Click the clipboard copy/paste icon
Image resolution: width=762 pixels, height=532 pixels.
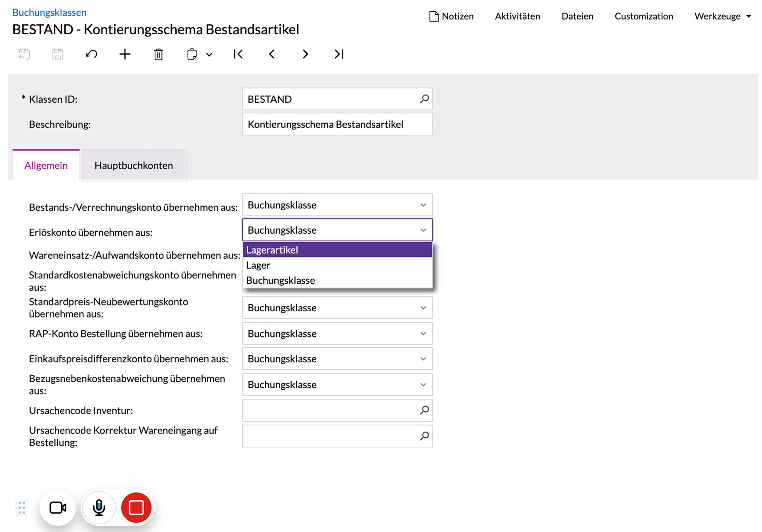(x=192, y=54)
